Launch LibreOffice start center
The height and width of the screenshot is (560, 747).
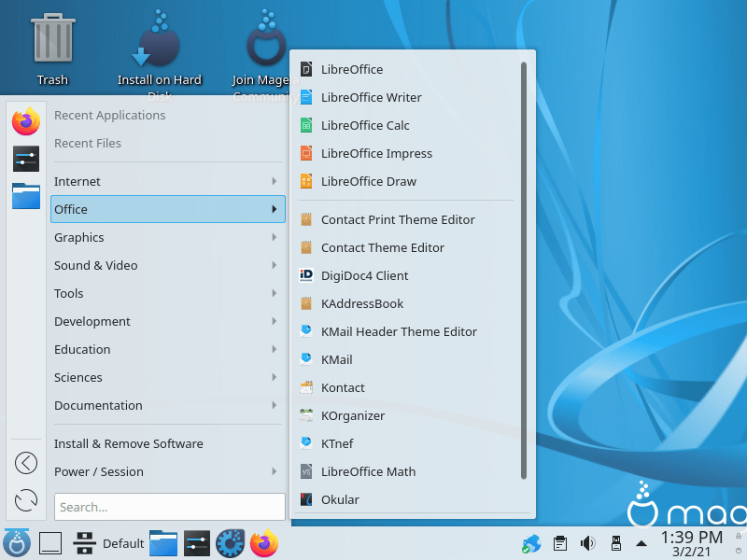tap(406, 69)
